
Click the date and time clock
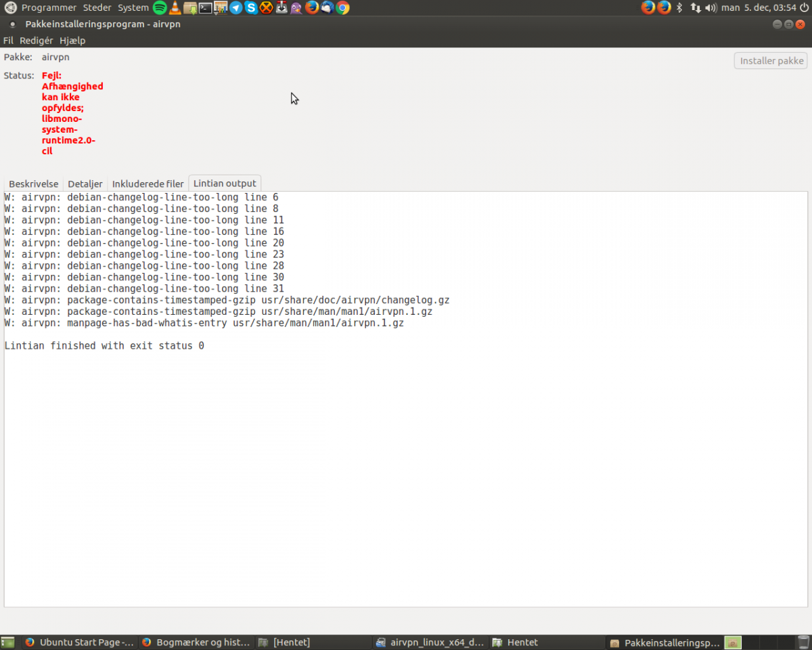[759, 7]
